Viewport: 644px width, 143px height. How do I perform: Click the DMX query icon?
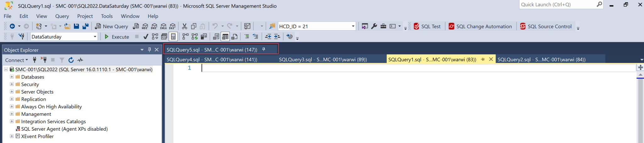pyautogui.click(x=154, y=26)
